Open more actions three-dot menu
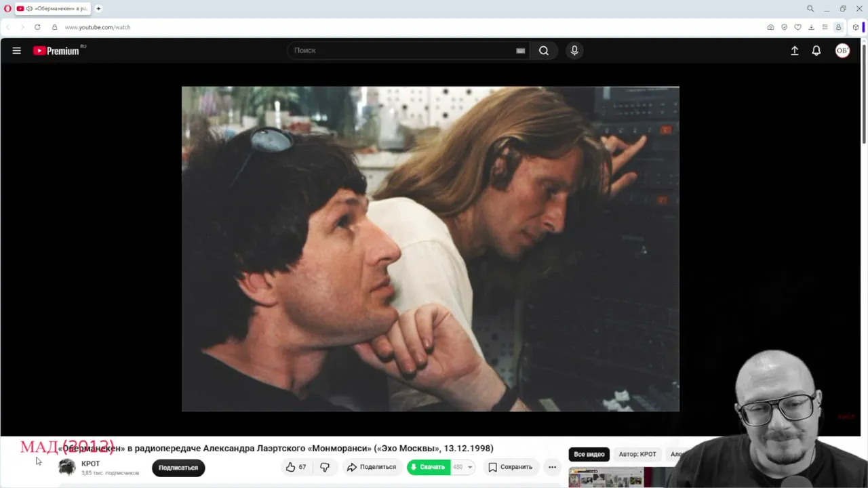 (x=552, y=467)
